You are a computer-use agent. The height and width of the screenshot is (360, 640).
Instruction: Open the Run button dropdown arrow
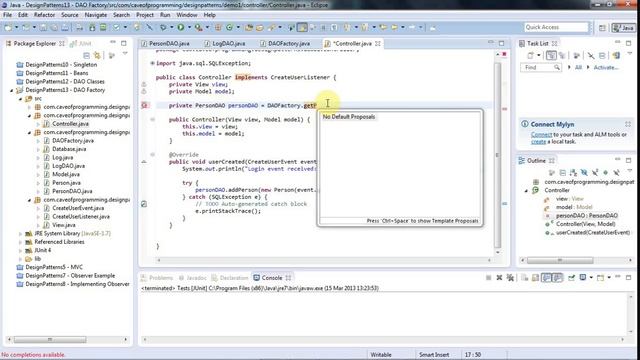pyautogui.click(x=189, y=27)
